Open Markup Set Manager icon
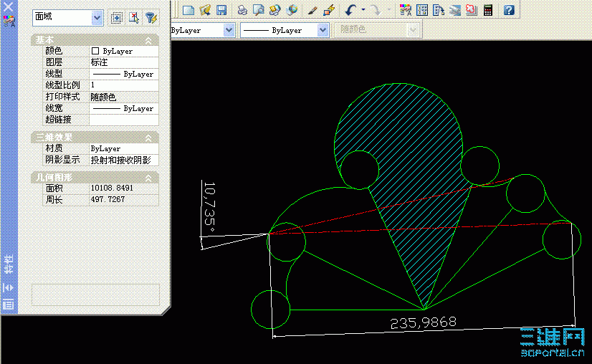592x364 pixels. tap(471, 10)
